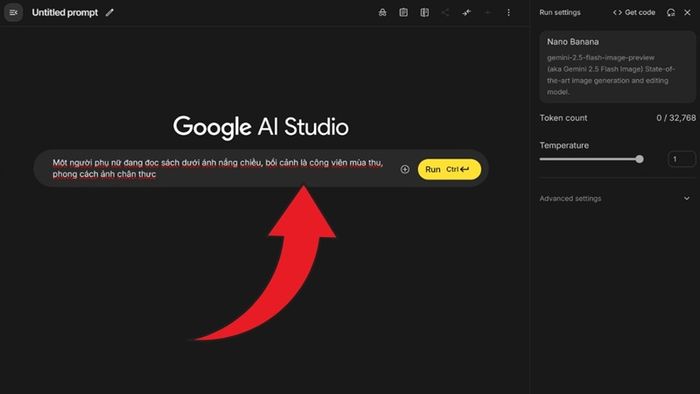Open the system instructions clipboard icon
This screenshot has height=394, width=700.
pos(404,12)
